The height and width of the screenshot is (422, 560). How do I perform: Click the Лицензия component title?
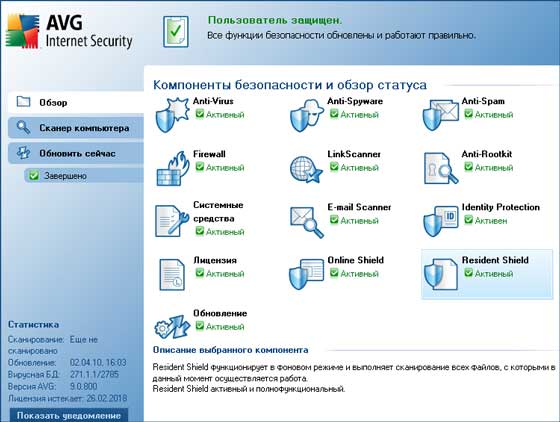tap(215, 260)
